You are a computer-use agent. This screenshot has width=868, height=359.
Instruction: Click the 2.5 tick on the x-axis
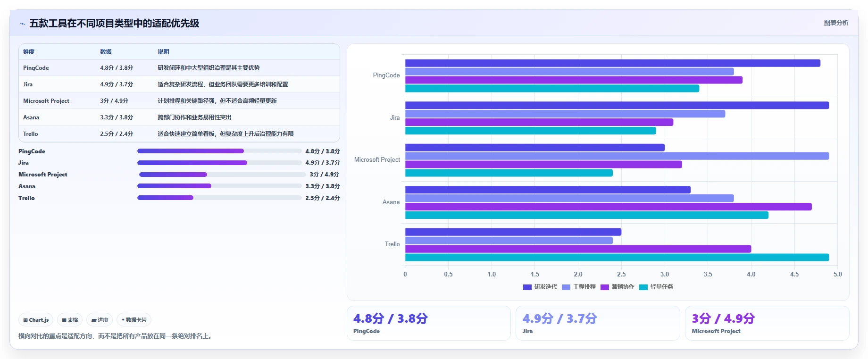(x=621, y=274)
